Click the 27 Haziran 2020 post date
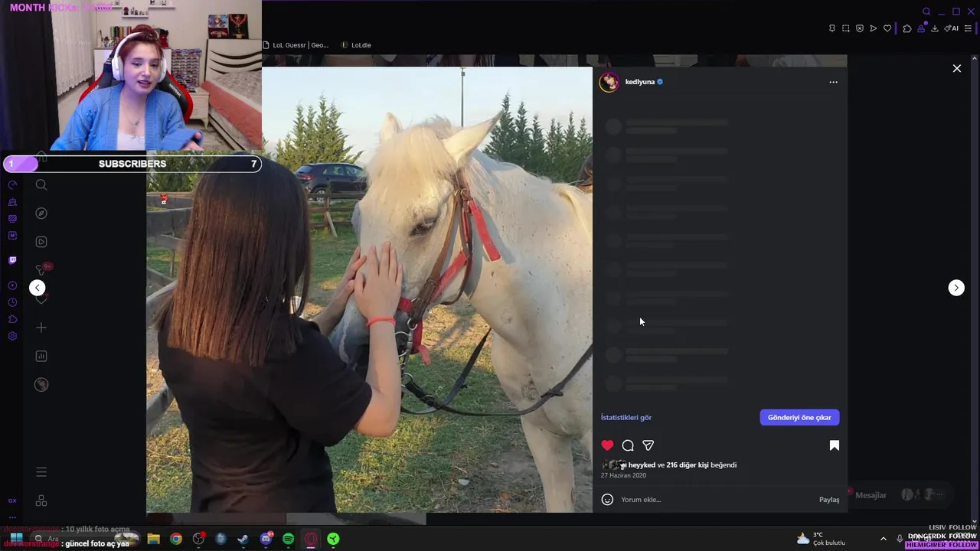The width and height of the screenshot is (980, 551). click(x=623, y=475)
